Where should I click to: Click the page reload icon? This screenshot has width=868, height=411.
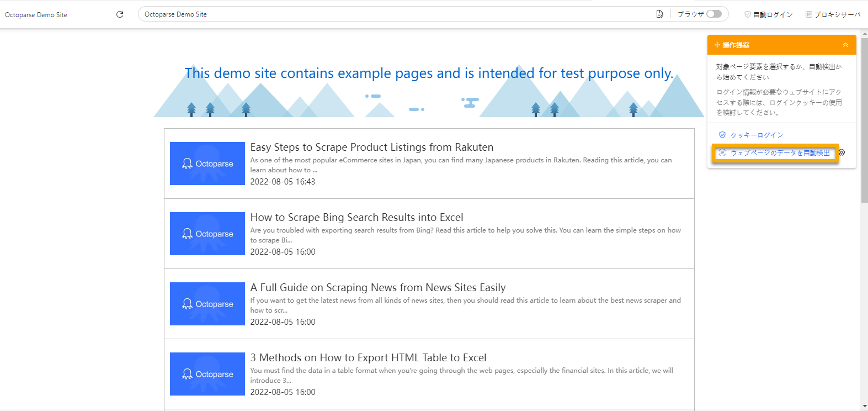120,14
